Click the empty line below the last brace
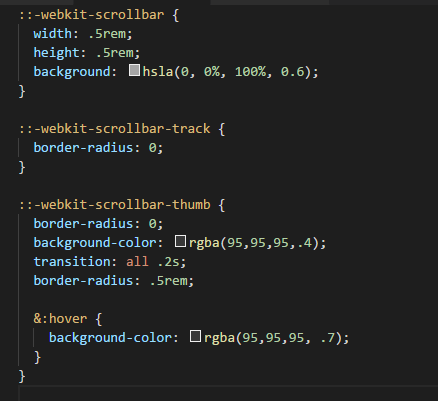This screenshot has height=401, width=438. tap(228, 394)
